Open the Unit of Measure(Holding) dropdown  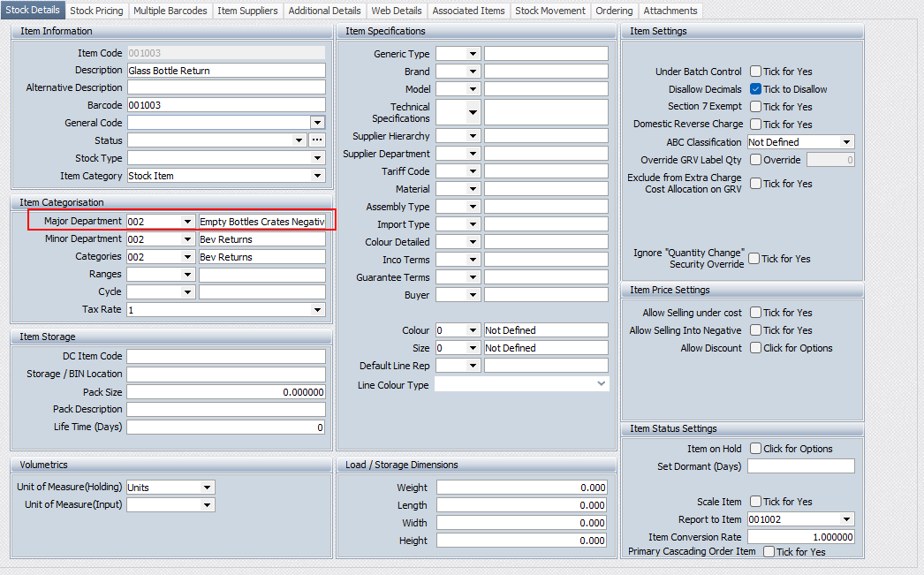[207, 487]
